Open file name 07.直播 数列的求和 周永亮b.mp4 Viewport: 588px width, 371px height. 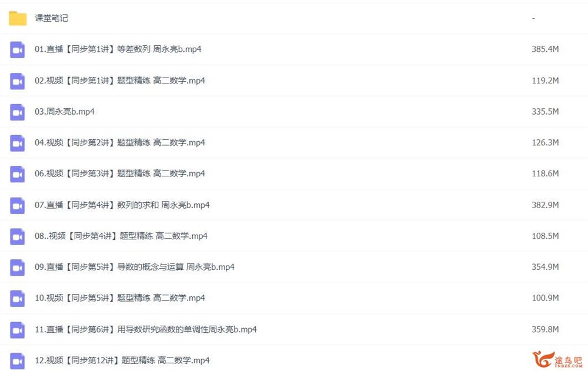point(122,205)
